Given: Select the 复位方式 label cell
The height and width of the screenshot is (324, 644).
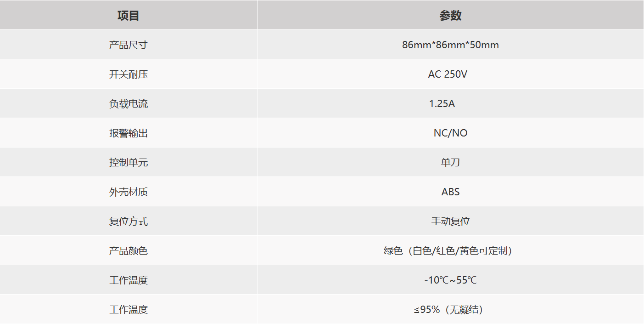Looking at the screenshot, I should coord(129,222).
